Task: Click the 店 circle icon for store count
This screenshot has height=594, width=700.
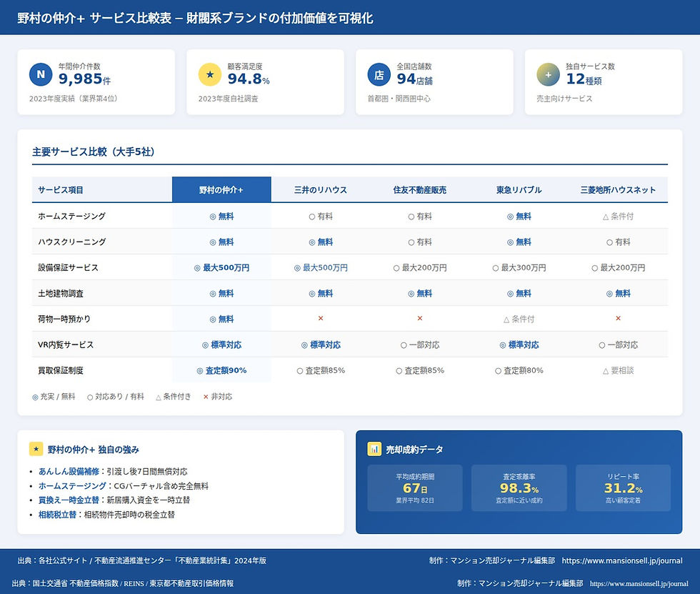Action: (379, 74)
